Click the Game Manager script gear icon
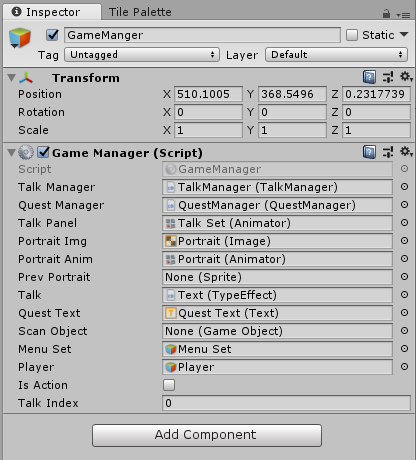416x460 pixels. pyautogui.click(x=26, y=153)
